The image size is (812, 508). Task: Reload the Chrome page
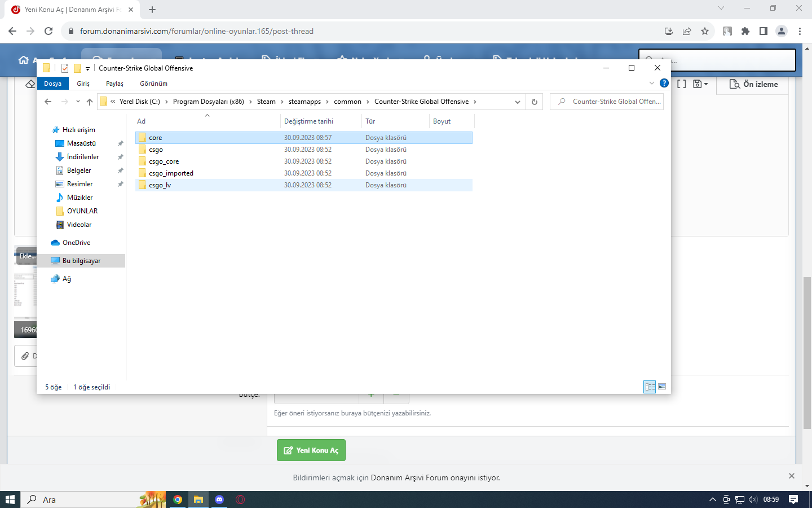(x=48, y=31)
